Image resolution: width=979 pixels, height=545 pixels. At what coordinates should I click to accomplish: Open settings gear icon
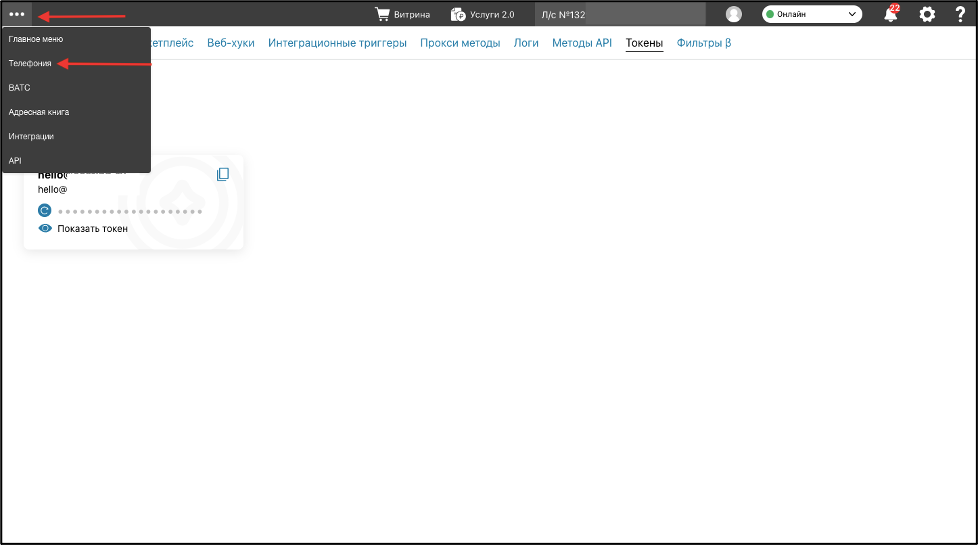coord(927,14)
